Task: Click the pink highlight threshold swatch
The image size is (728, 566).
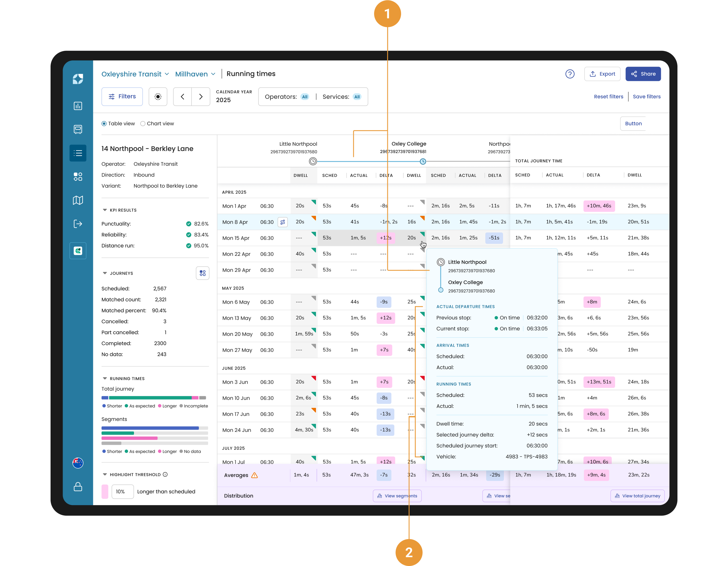Action: (x=105, y=491)
